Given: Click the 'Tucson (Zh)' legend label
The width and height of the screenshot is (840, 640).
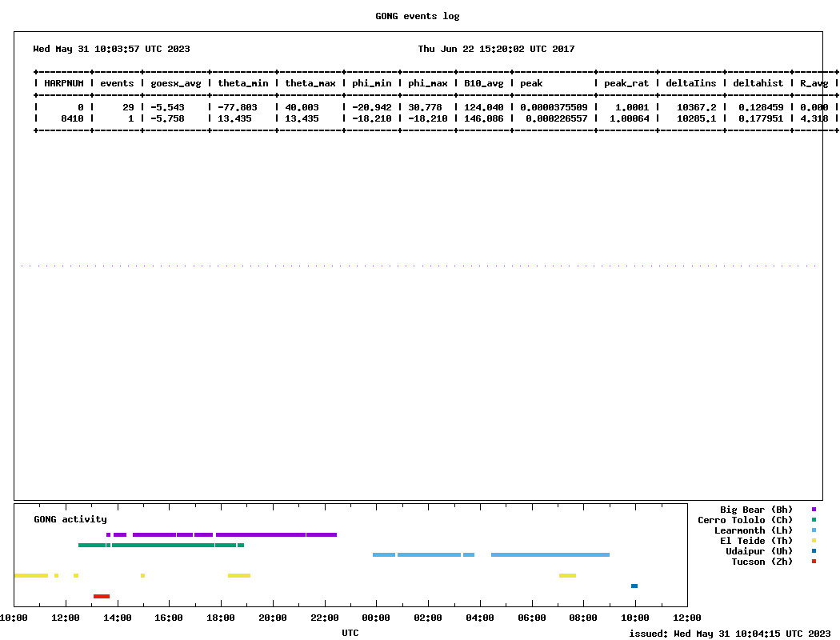Looking at the screenshot, I should [x=762, y=562].
